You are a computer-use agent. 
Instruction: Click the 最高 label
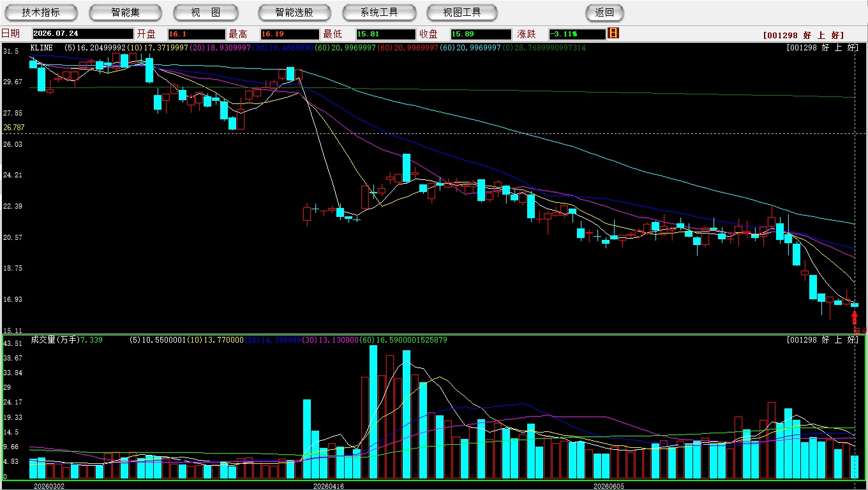pyautogui.click(x=238, y=34)
